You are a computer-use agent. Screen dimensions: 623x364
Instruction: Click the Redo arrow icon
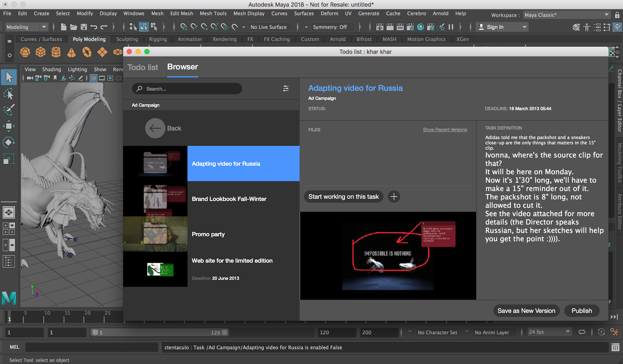[104, 27]
